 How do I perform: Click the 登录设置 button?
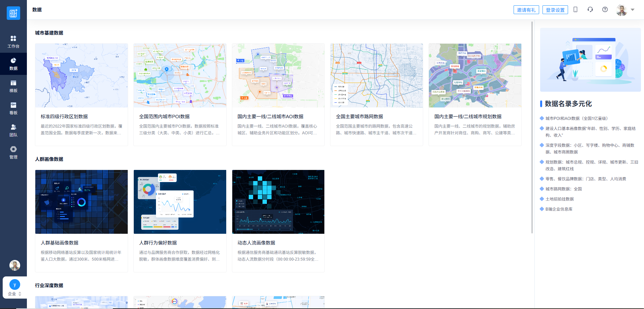(x=555, y=10)
